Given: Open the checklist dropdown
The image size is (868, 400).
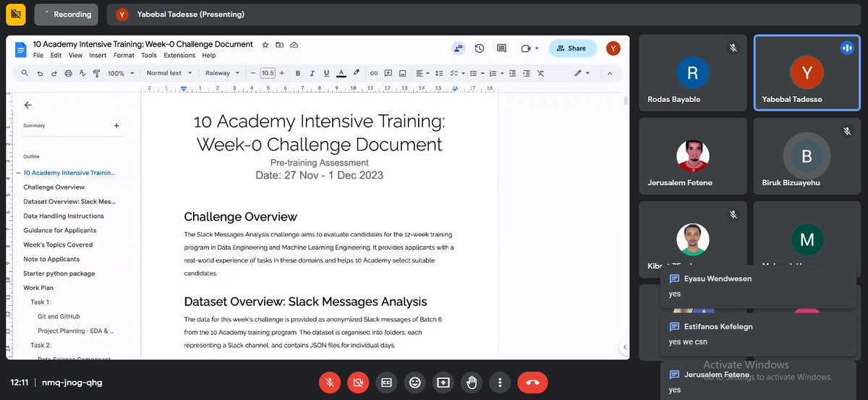Looking at the screenshot, I should (458, 73).
